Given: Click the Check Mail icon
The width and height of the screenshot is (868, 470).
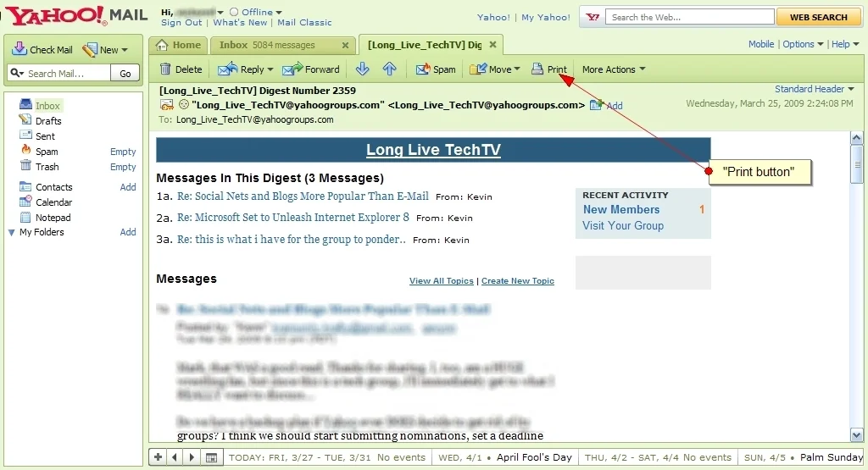Looking at the screenshot, I should [19, 48].
